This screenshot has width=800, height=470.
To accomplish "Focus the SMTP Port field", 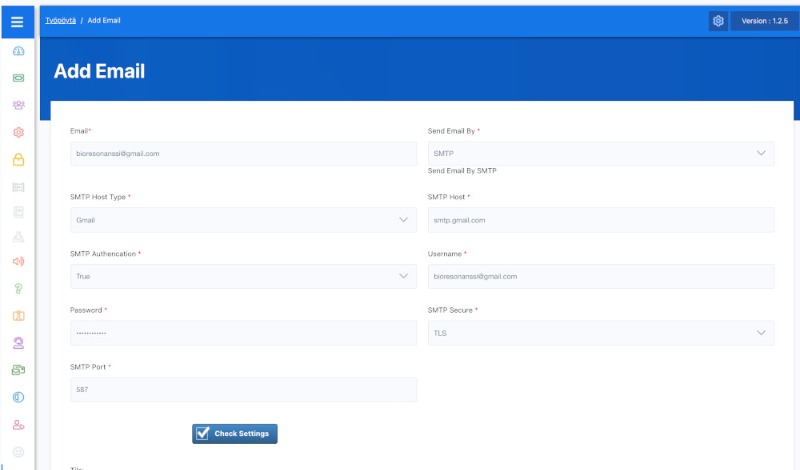I will tap(243, 389).
